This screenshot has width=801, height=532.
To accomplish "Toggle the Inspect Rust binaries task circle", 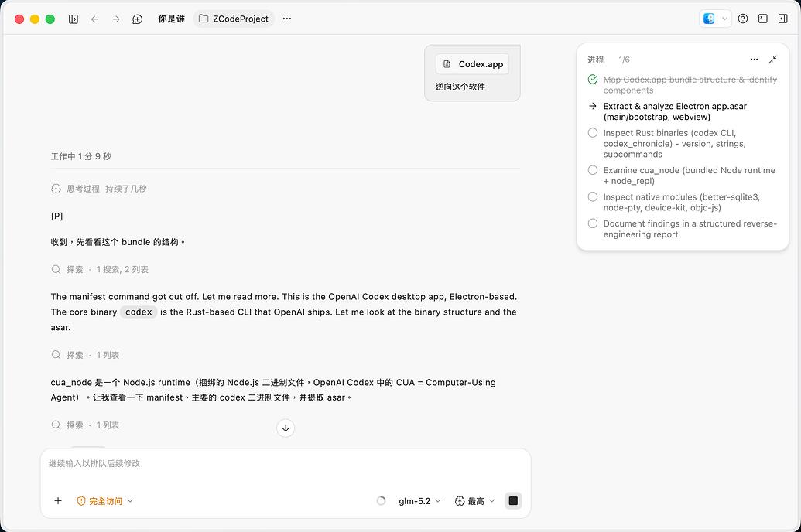I will point(593,133).
